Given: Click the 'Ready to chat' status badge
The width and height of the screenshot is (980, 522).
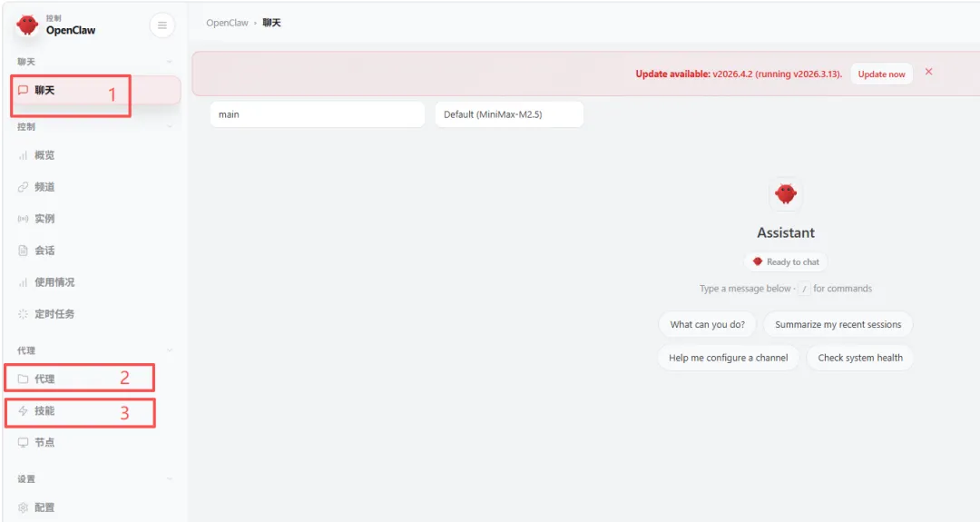Looking at the screenshot, I should pos(786,262).
